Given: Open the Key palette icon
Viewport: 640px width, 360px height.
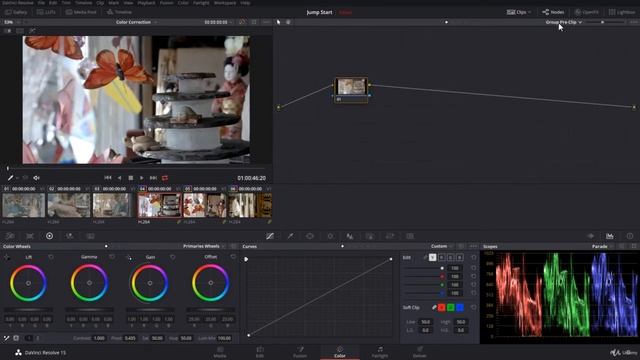Looking at the screenshot, I should click(x=370, y=236).
